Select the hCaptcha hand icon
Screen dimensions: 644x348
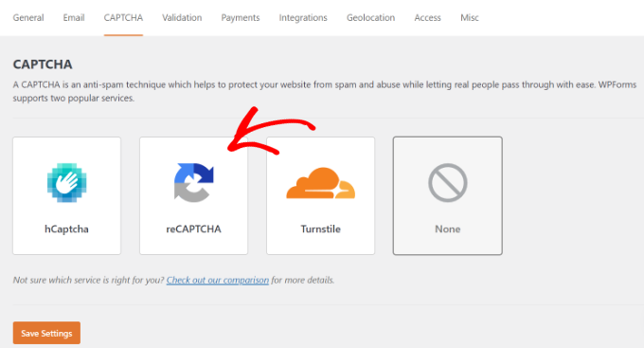(66, 183)
